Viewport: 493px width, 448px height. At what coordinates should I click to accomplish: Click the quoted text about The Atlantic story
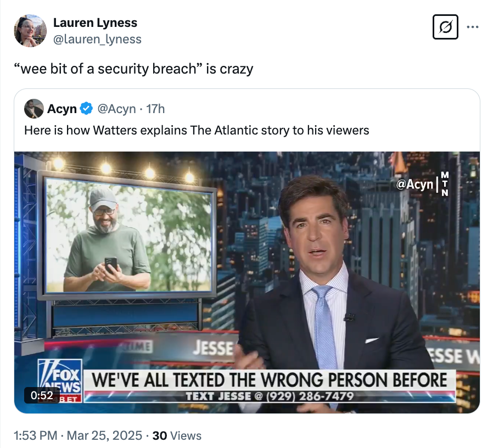[197, 131]
